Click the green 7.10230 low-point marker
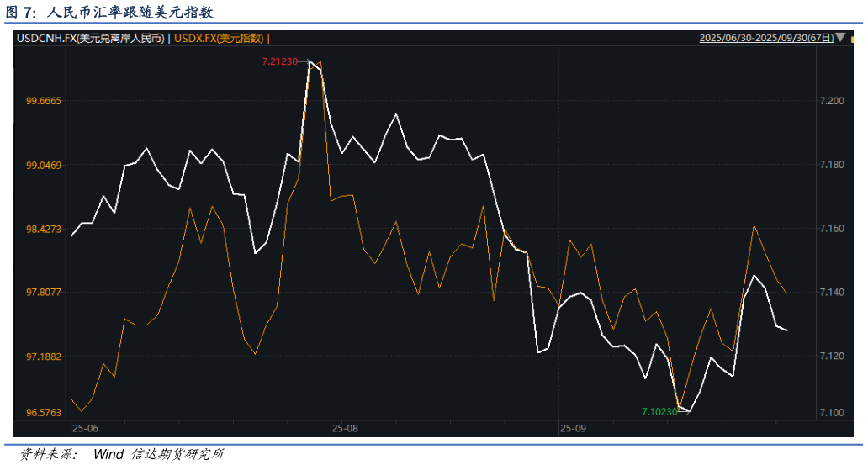Image resolution: width=868 pixels, height=465 pixels. 659,411
